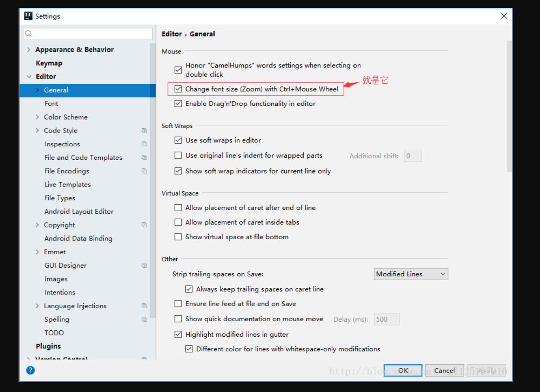The height and width of the screenshot is (392, 540).
Task: Select the TODO settings entry
Action: [x=54, y=333]
